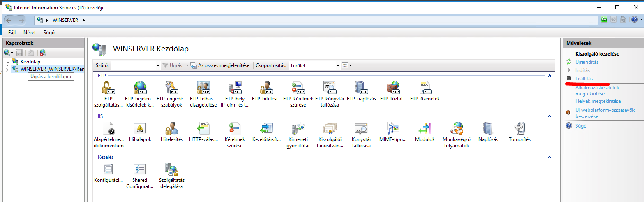
Task: Open the FTP-naplózás feature icon
Action: 361,88
